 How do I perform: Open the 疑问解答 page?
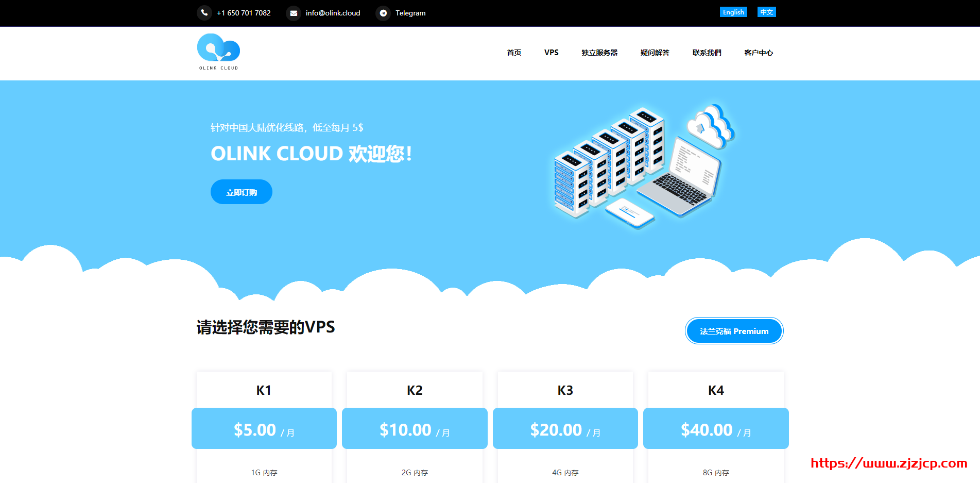click(655, 52)
